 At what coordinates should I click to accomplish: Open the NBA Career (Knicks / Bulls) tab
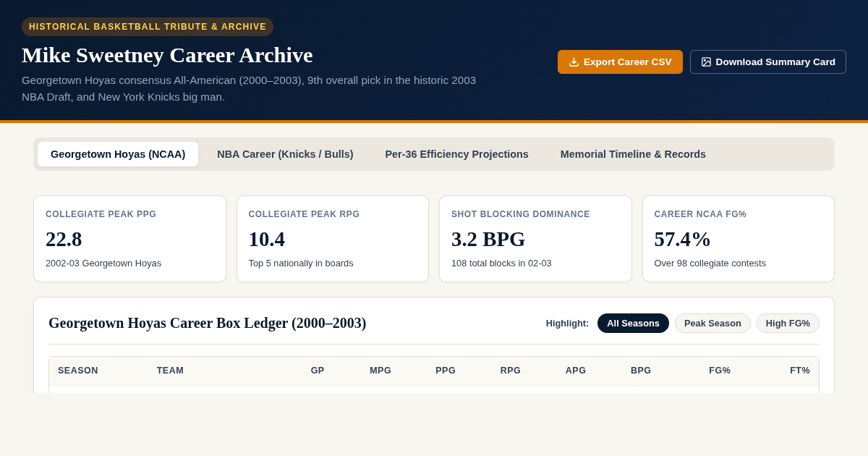[x=285, y=154]
